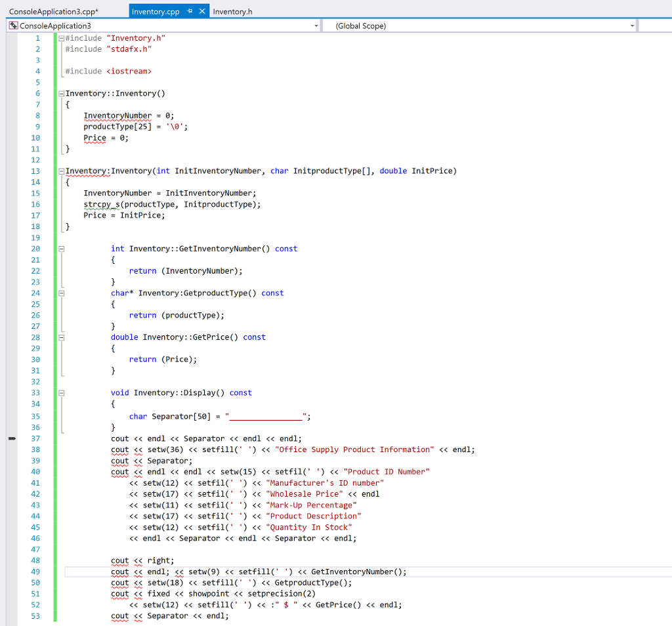Collapse the GetPrice function at line 28
Image resolution: width=672 pixels, height=626 pixels.
point(61,337)
